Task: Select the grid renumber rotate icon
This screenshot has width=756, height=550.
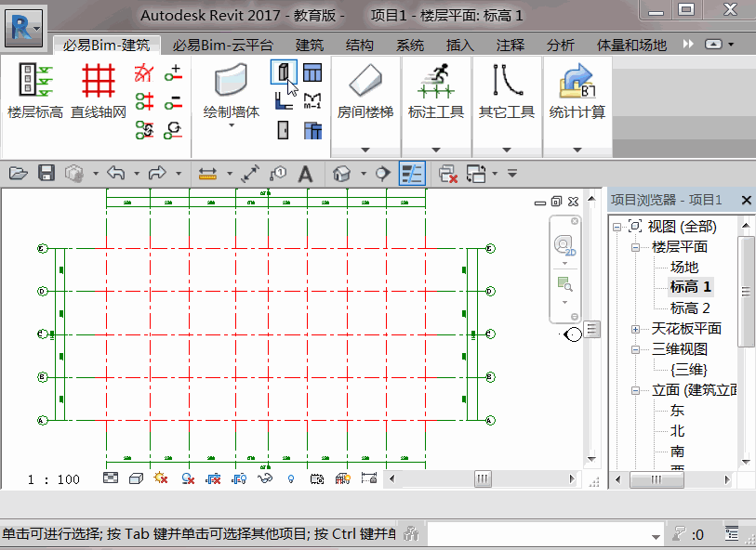Action: (173, 130)
